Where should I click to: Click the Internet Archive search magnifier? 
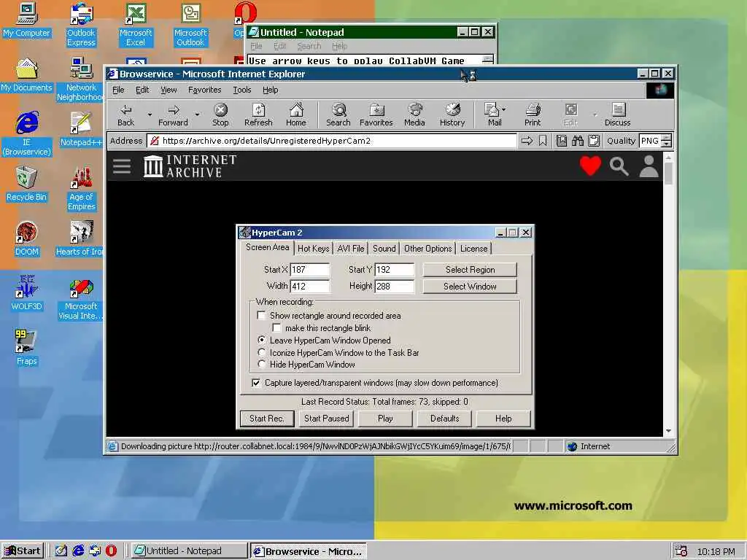pyautogui.click(x=619, y=166)
